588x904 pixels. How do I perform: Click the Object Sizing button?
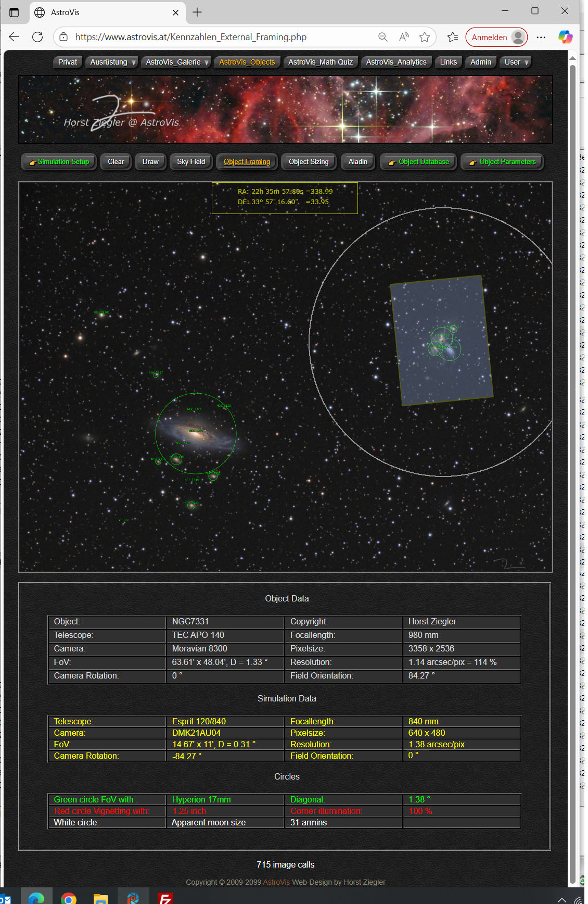[309, 162]
